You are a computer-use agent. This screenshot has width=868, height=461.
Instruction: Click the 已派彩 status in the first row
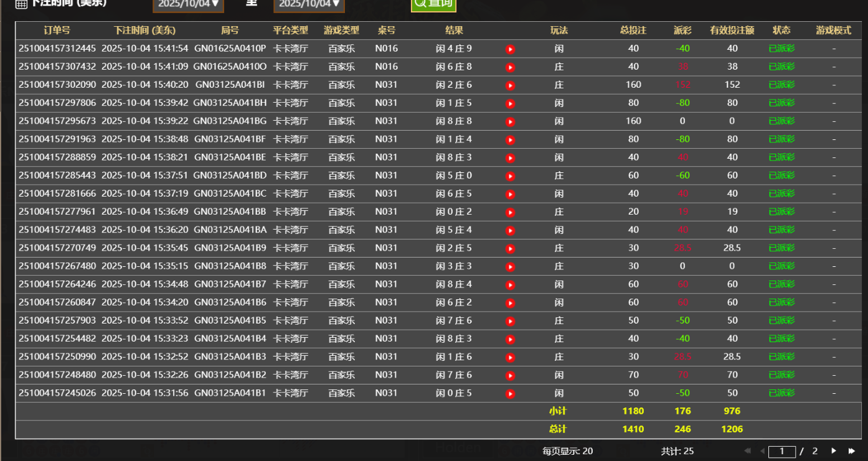point(781,49)
